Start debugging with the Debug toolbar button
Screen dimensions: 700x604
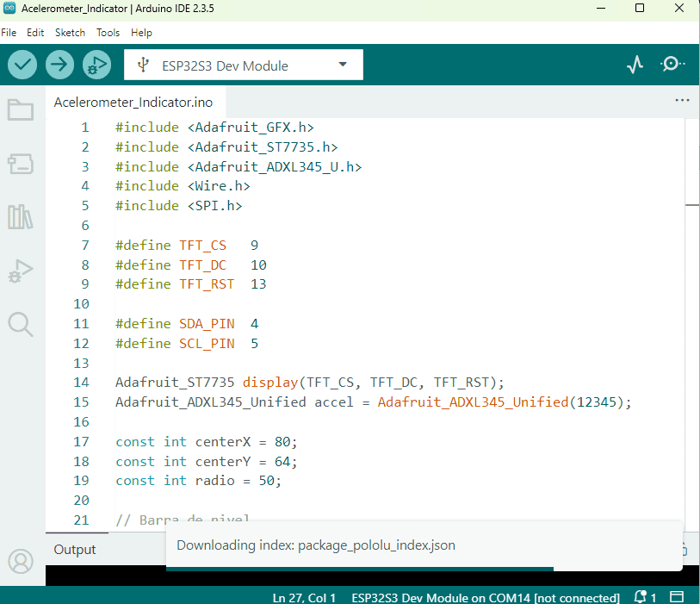pyautogui.click(x=96, y=65)
